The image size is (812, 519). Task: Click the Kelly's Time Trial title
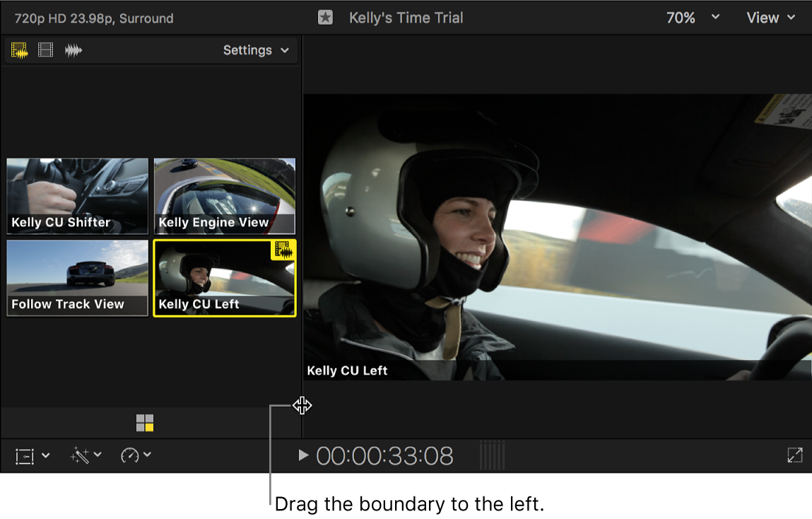tap(406, 17)
